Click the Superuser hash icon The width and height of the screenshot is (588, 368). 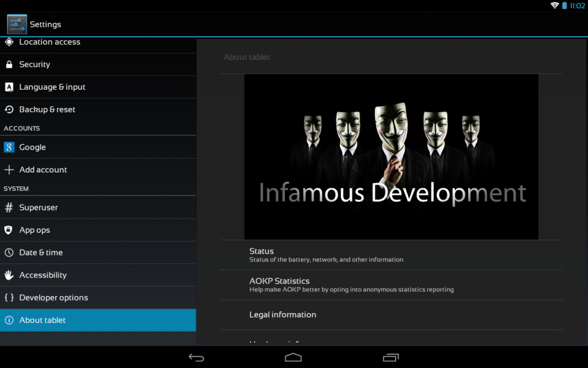pyautogui.click(x=9, y=207)
